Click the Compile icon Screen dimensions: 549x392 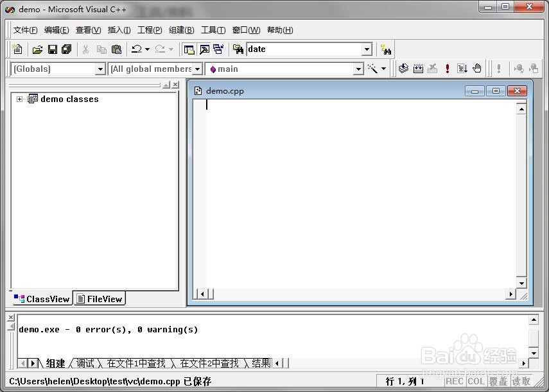(x=403, y=68)
